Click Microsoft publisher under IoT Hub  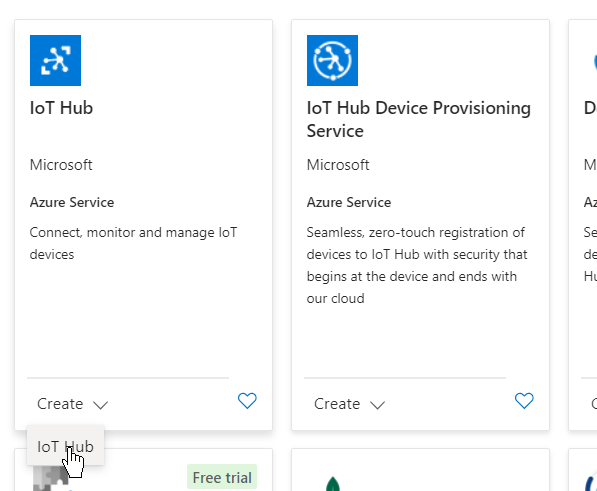click(61, 165)
